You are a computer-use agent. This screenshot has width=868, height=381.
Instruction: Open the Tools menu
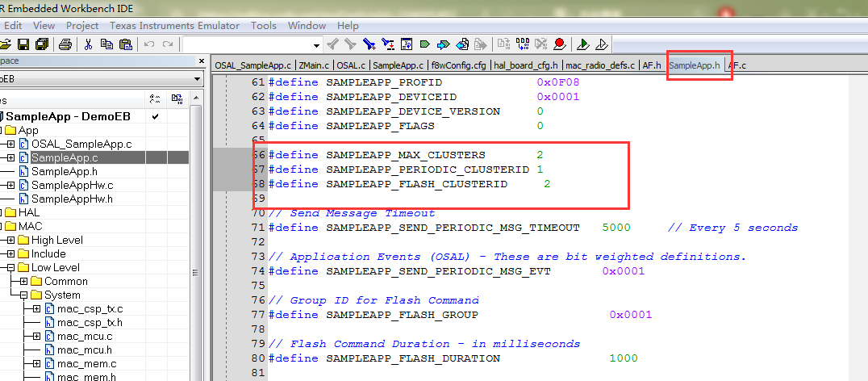[x=264, y=26]
